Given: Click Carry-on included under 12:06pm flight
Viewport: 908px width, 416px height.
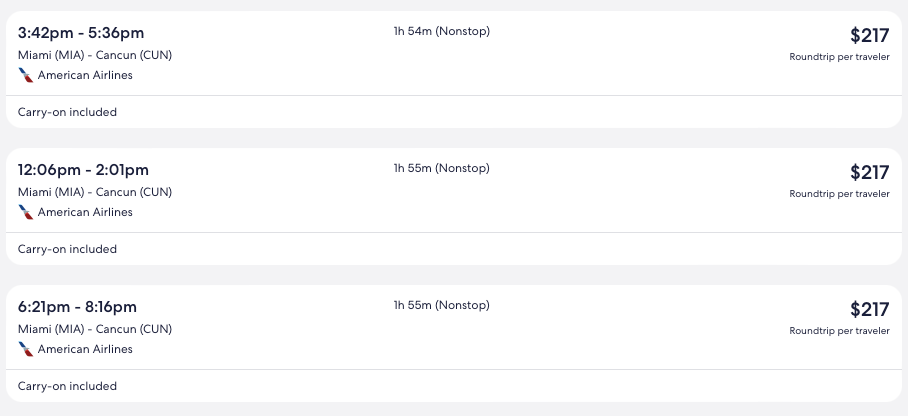Looking at the screenshot, I should coord(67,249).
